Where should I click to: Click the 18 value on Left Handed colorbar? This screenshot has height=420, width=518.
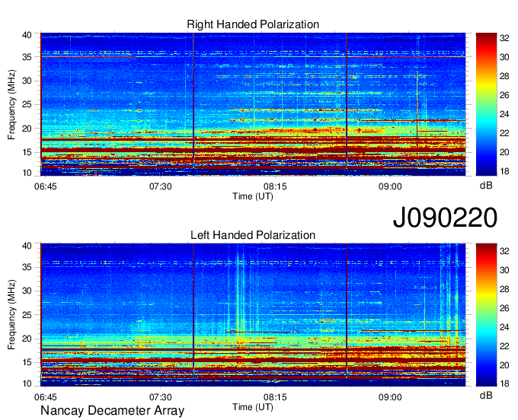pos(504,383)
